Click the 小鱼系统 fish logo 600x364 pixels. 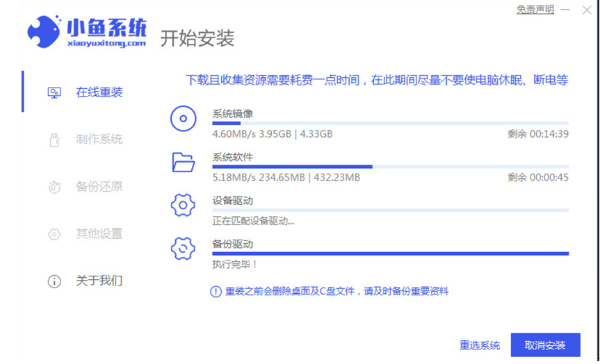[x=45, y=33]
